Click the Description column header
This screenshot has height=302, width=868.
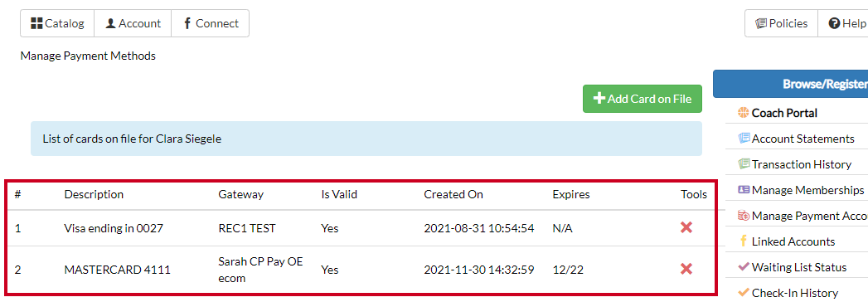94,194
